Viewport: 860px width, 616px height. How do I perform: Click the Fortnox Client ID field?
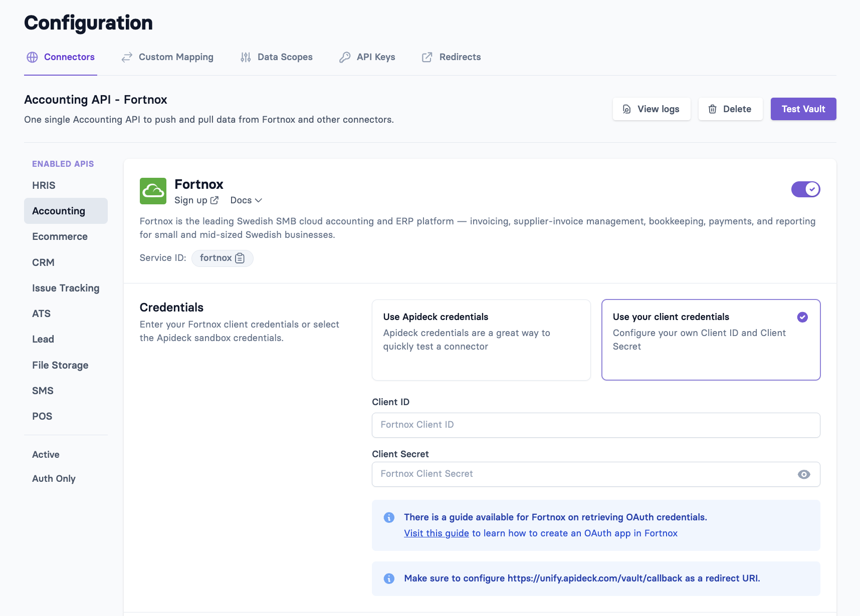point(596,425)
